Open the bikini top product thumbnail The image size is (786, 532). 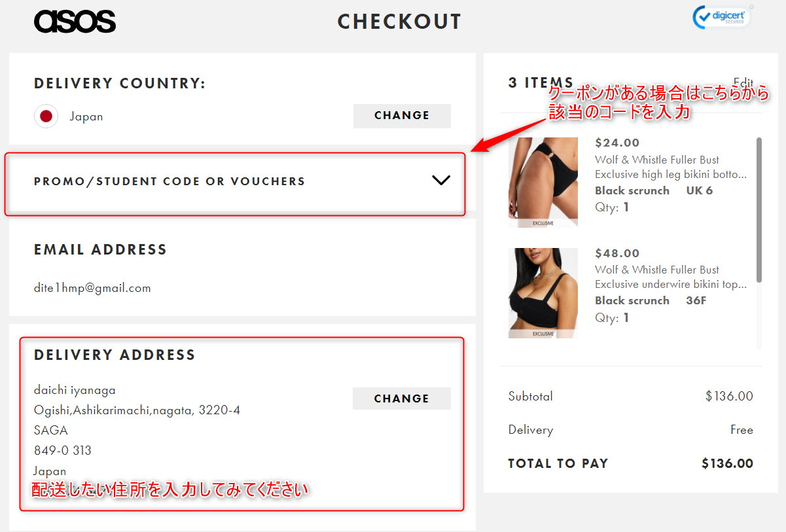click(x=543, y=293)
